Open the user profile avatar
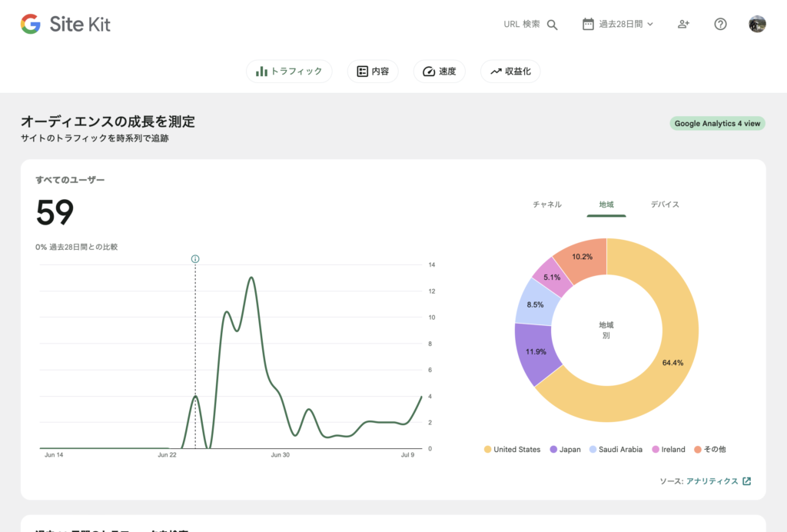Image resolution: width=787 pixels, height=532 pixels. tap(757, 24)
